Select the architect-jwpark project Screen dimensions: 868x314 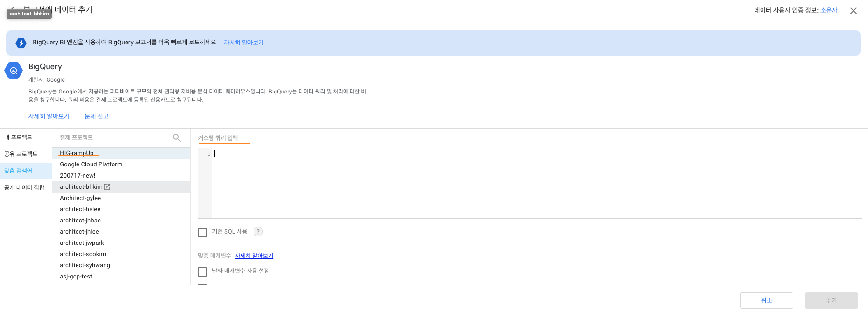point(121,243)
